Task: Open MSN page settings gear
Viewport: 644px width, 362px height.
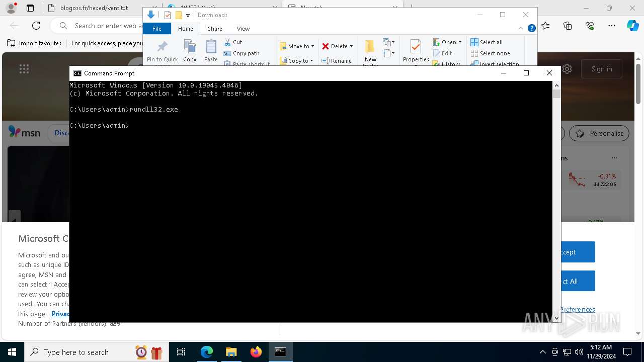Action: (567, 69)
